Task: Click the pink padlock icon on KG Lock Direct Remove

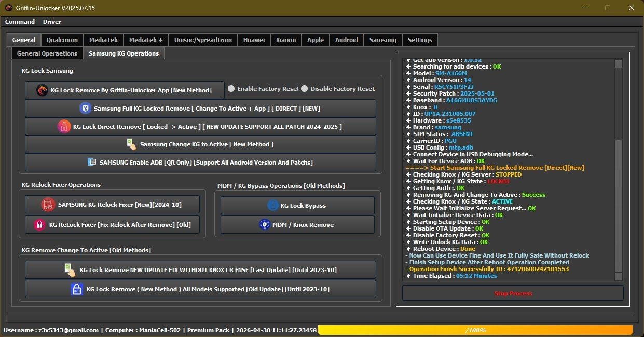Action: (x=64, y=127)
